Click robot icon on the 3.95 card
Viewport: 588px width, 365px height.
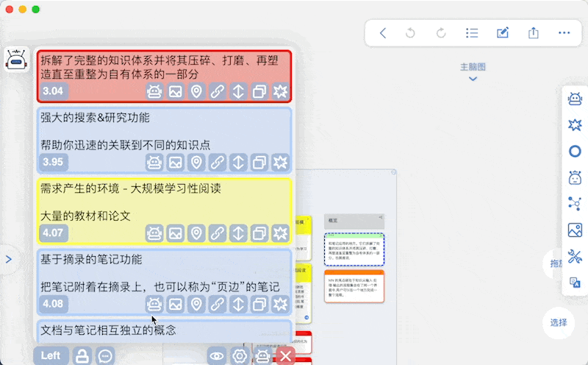click(154, 162)
